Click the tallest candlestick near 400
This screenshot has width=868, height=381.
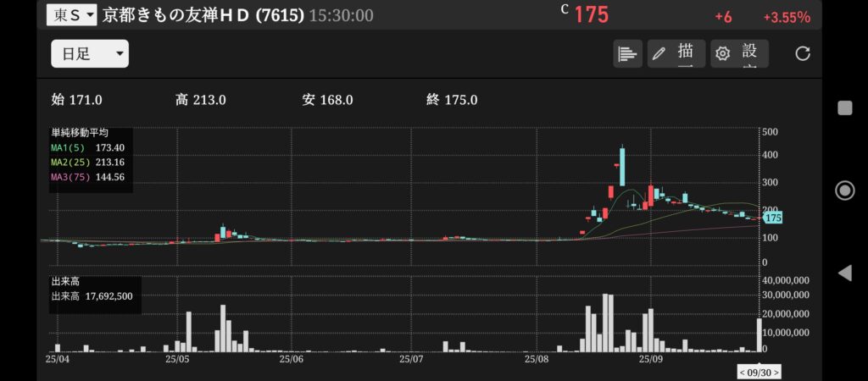(622, 166)
